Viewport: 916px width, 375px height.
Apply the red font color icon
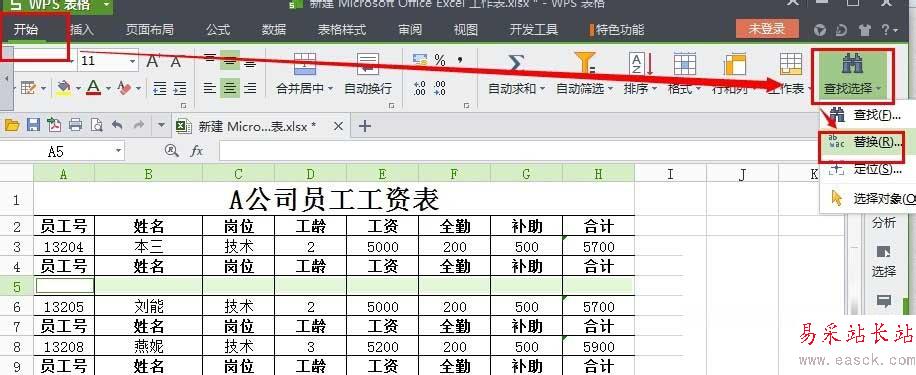click(93, 88)
